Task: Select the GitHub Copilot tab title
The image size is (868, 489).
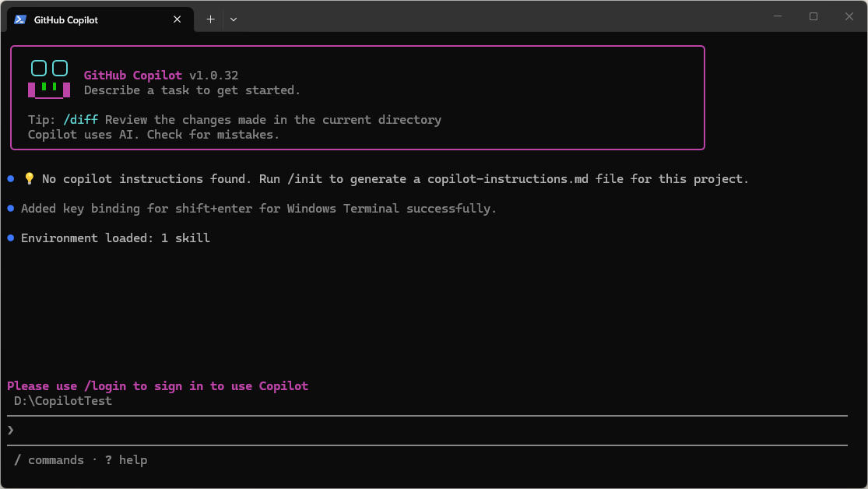Action: [66, 19]
